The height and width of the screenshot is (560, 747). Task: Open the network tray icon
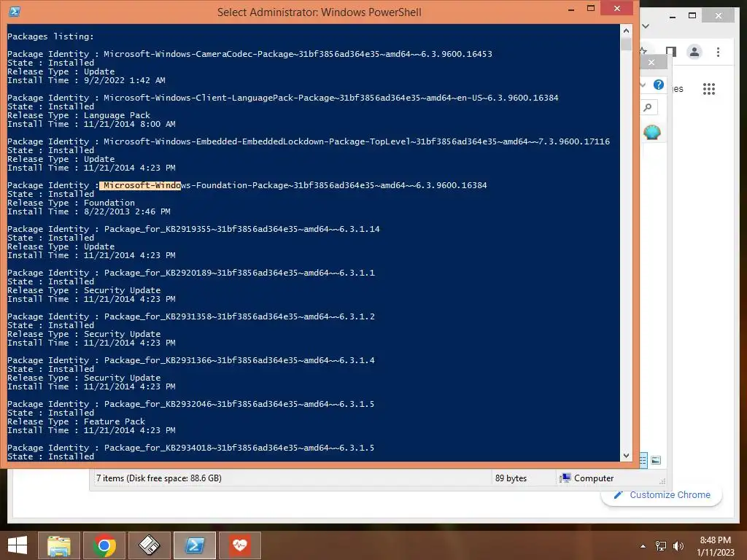pos(661,546)
